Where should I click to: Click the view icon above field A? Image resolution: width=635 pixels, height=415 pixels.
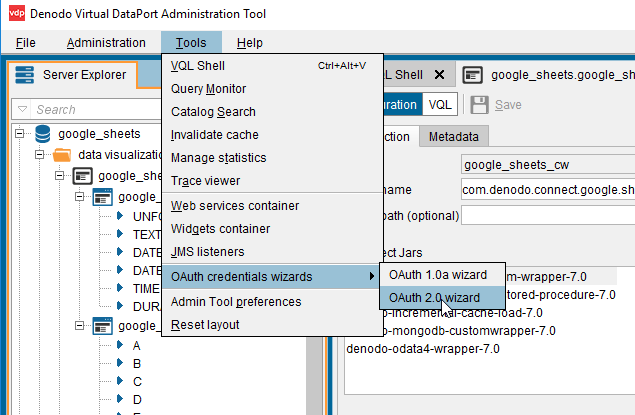pos(102,326)
